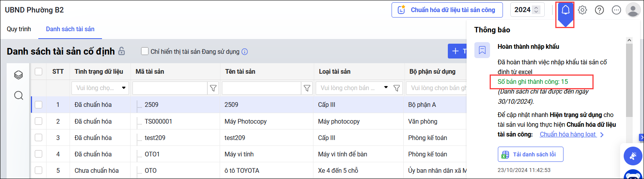Follow the 'Chuẩn hóa hàng loạt' link
The height and width of the screenshot is (179, 644).
pyautogui.click(x=568, y=135)
